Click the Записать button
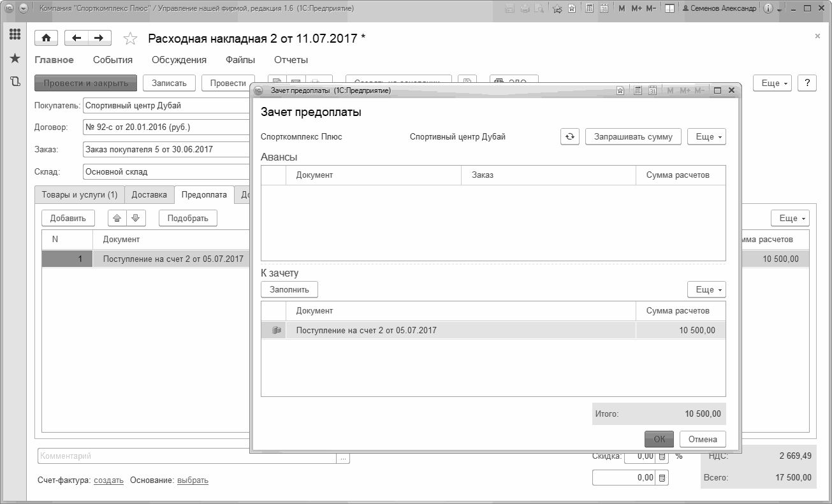Screen dimensions: 832x504 tap(169, 83)
